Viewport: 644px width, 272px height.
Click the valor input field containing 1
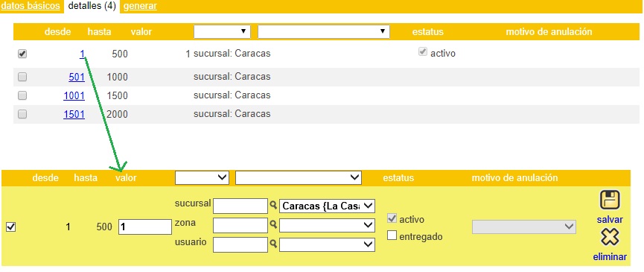(145, 227)
